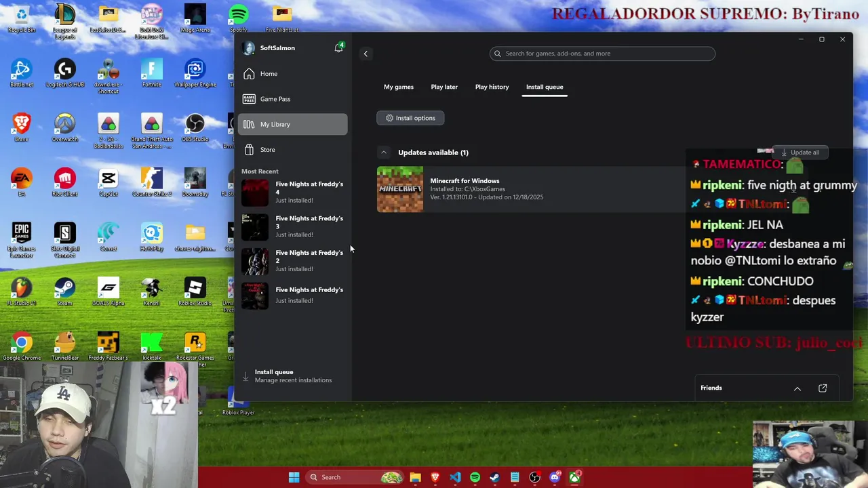Open Install queue manage recent installations
The height and width of the screenshot is (488, 868).
(292, 375)
